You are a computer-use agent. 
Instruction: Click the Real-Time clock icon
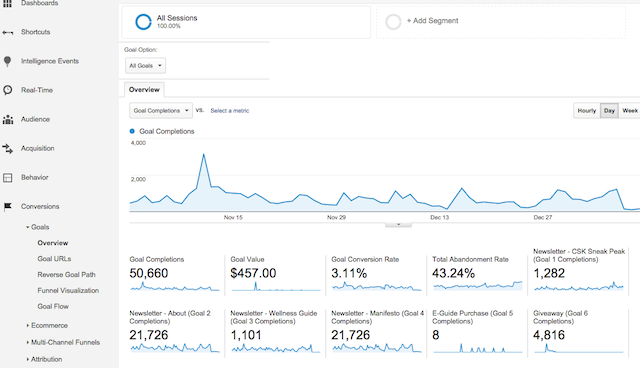pyautogui.click(x=7, y=90)
